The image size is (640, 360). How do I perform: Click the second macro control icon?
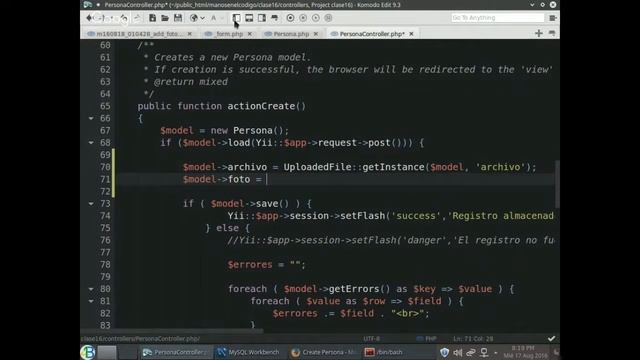click(303, 18)
